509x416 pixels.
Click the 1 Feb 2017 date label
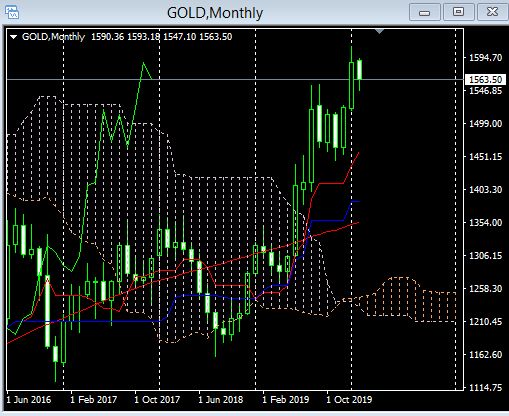pyautogui.click(x=94, y=399)
